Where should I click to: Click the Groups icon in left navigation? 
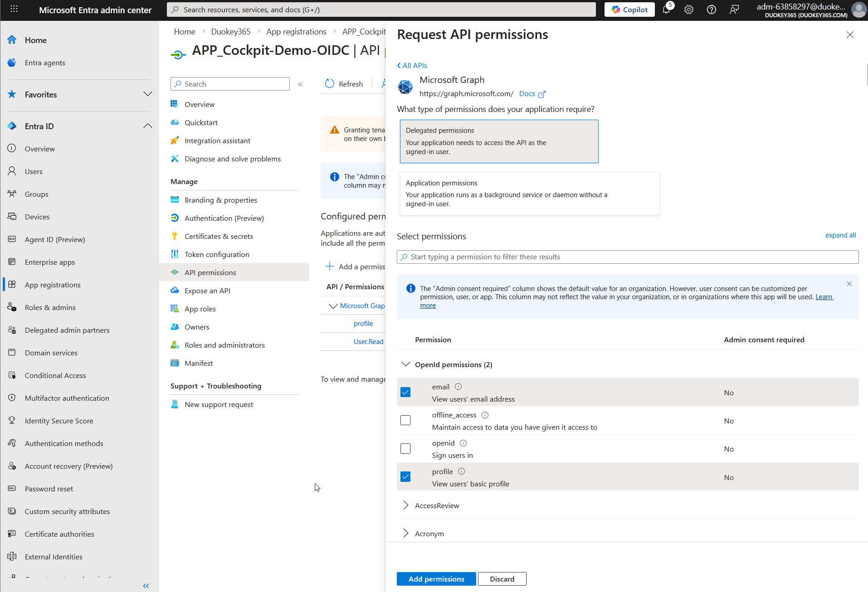(x=12, y=194)
